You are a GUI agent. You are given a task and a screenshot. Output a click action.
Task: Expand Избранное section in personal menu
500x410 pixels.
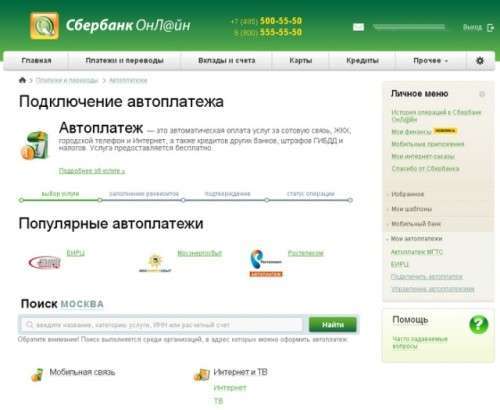pos(407,194)
